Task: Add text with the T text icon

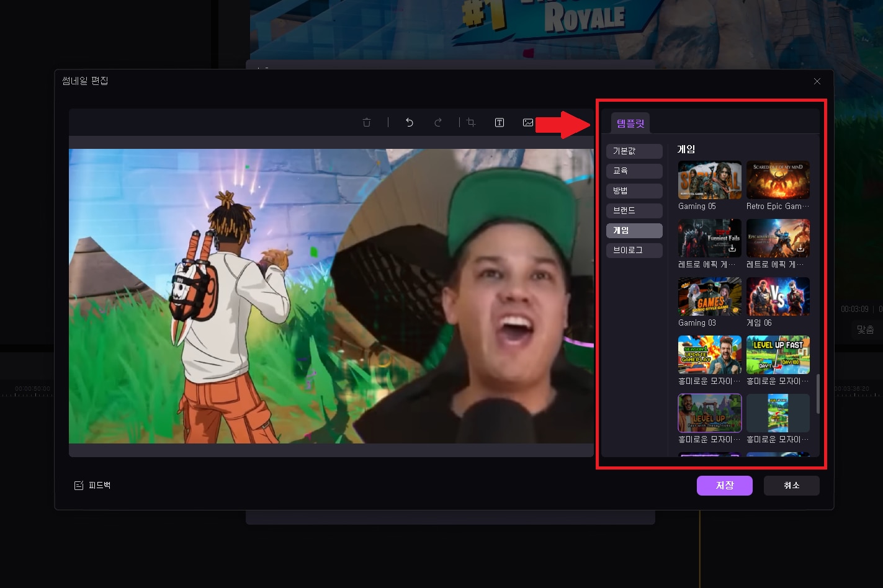Action: coord(500,123)
